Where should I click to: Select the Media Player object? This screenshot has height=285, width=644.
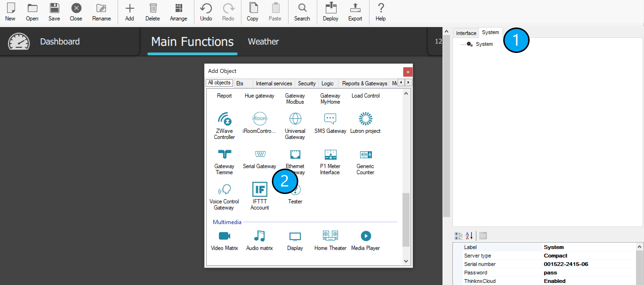point(366,236)
